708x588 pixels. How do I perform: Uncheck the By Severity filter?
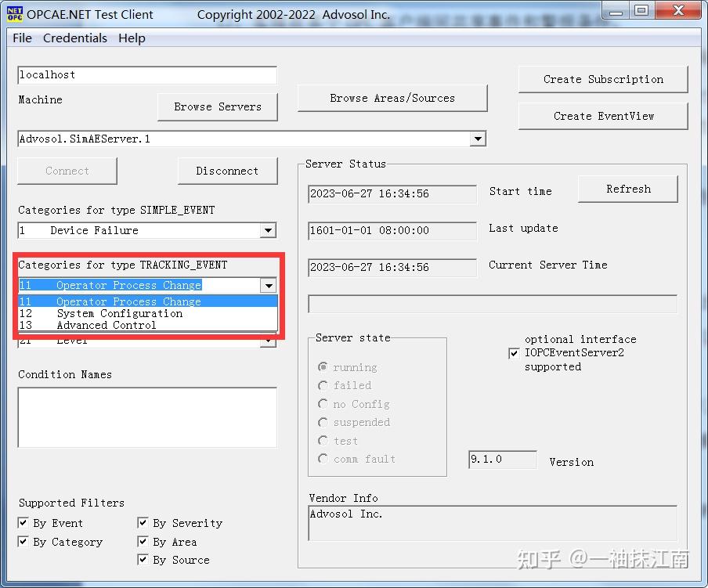[x=143, y=522]
